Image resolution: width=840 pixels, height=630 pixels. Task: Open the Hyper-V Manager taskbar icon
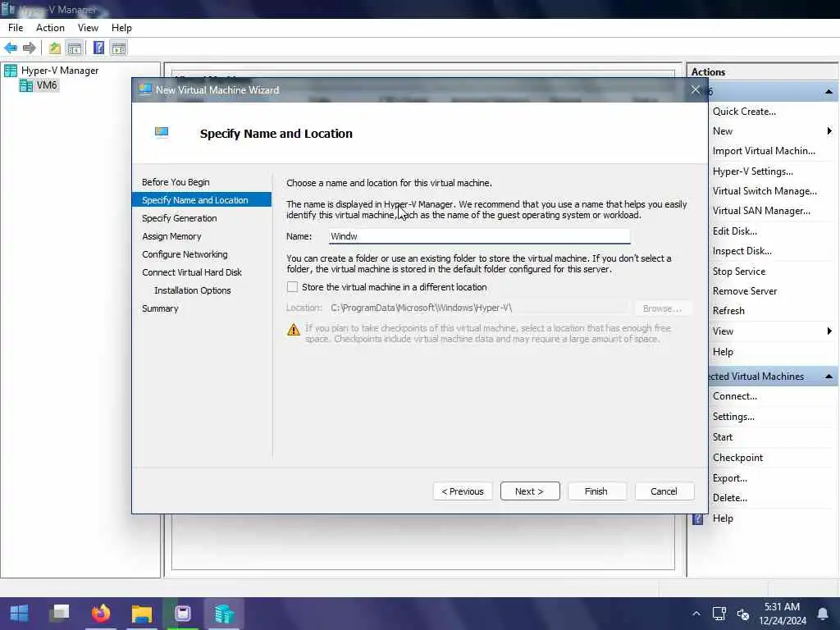coord(224,614)
